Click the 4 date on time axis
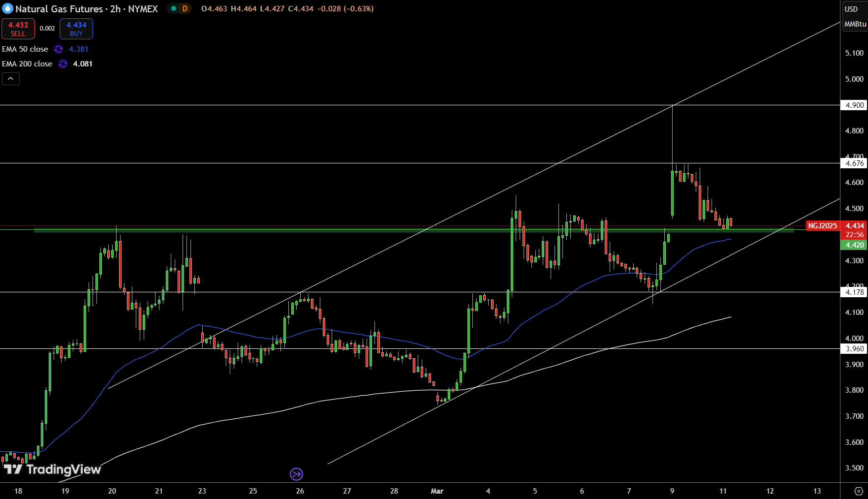Screen dimensions: 868x499 488,491
